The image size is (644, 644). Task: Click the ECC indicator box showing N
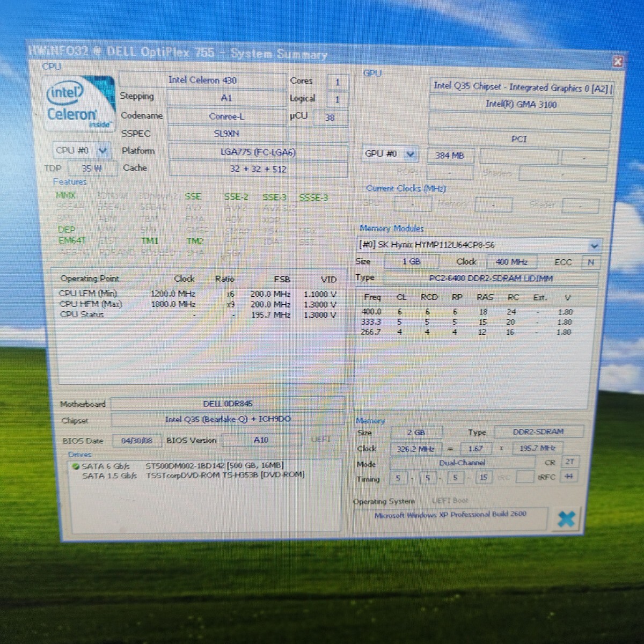[x=590, y=262]
